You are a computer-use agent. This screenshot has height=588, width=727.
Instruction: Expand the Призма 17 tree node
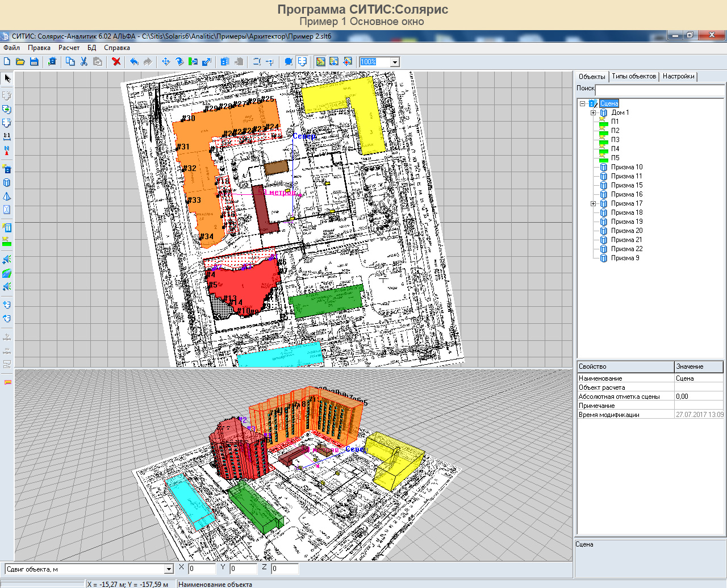pyautogui.click(x=594, y=203)
